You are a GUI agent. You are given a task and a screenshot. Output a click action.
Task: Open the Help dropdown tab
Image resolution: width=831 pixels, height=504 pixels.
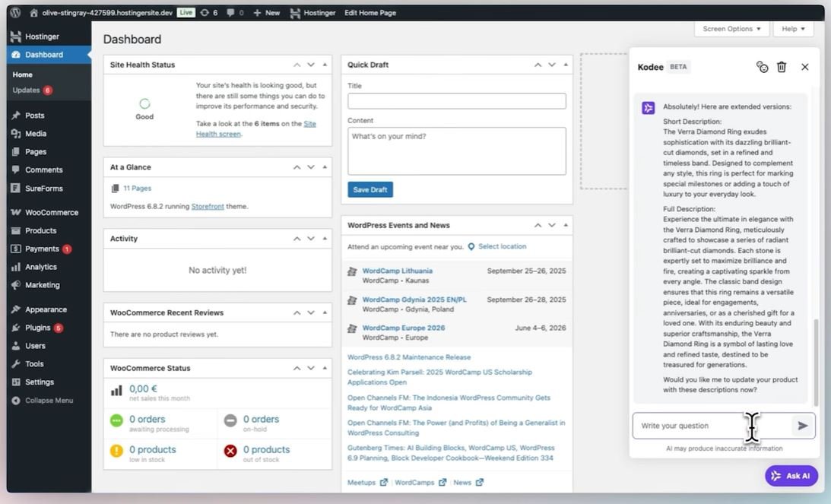793,29
